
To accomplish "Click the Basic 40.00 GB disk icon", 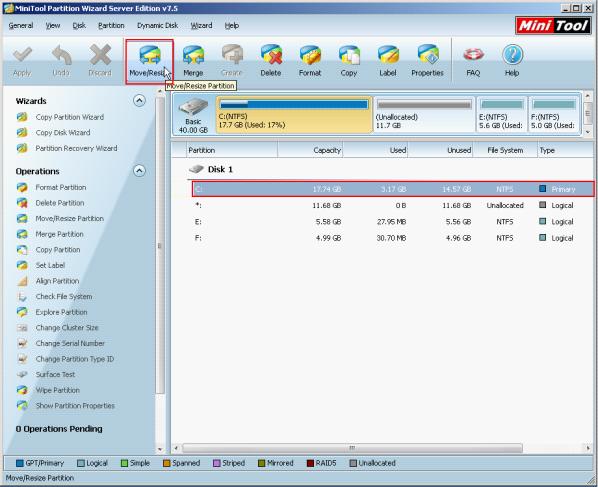I will [193, 107].
